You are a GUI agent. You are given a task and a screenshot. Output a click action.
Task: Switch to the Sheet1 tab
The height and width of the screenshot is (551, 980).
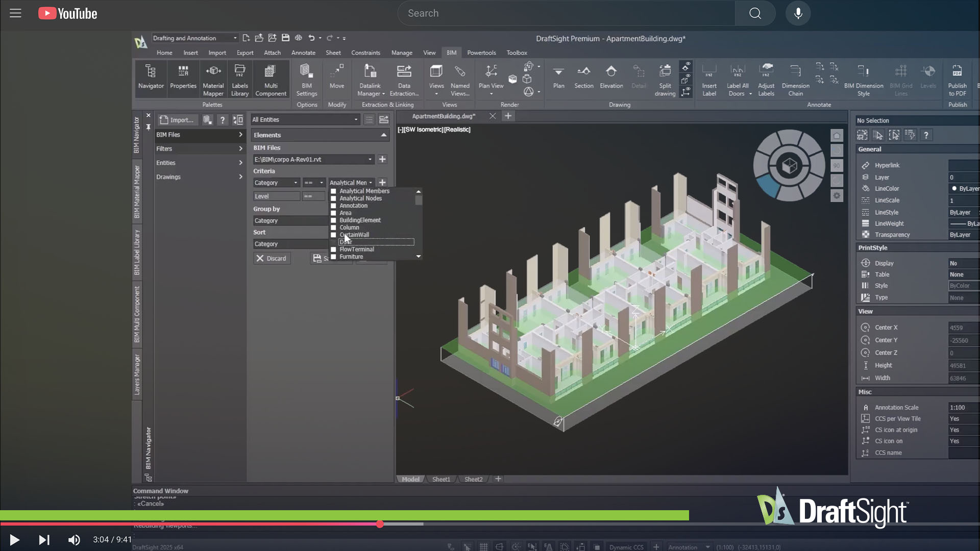pyautogui.click(x=440, y=479)
